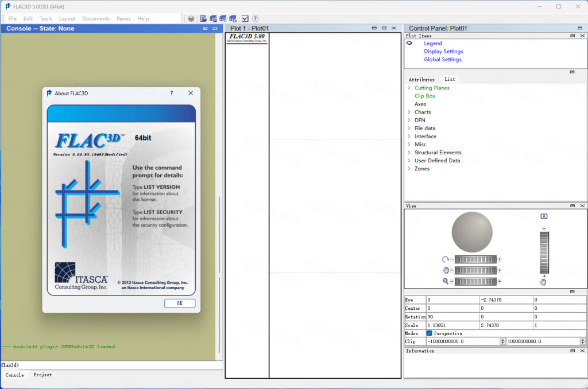The height and width of the screenshot is (389, 588).
Task: Click minus button of pan dial
Action: coord(451,270)
